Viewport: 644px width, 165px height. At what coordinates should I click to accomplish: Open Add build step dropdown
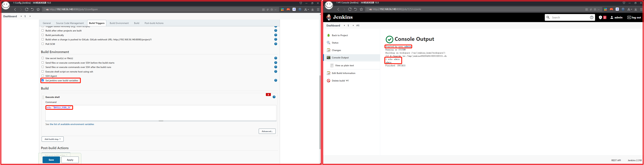pyautogui.click(x=52, y=139)
